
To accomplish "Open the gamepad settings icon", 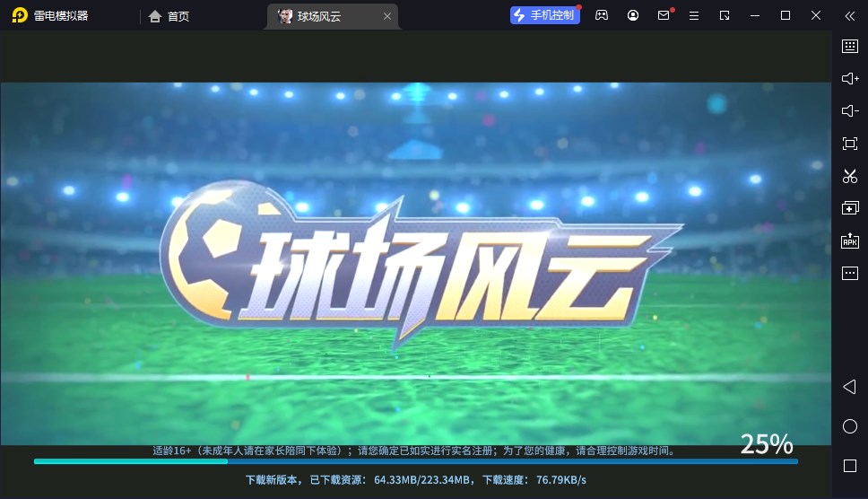I will 602,15.
